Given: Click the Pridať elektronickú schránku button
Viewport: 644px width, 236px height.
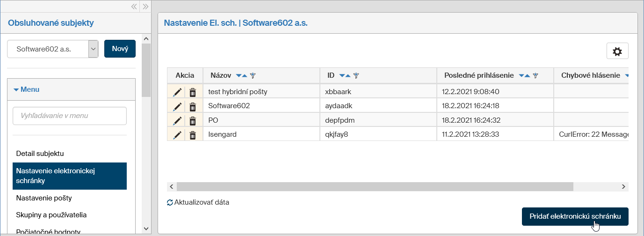Looking at the screenshot, I should (575, 216).
